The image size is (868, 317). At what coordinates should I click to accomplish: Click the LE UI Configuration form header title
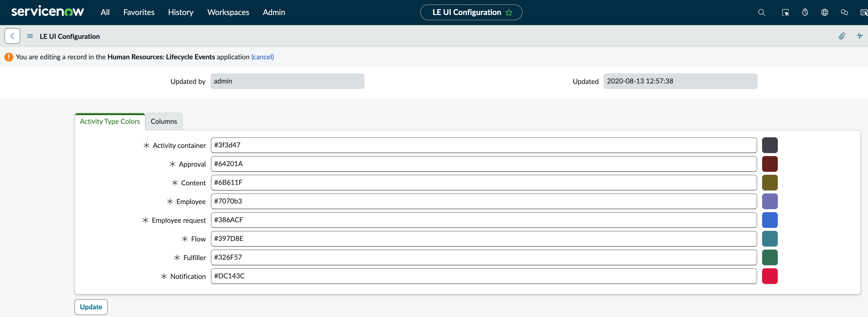pyautogui.click(x=70, y=36)
